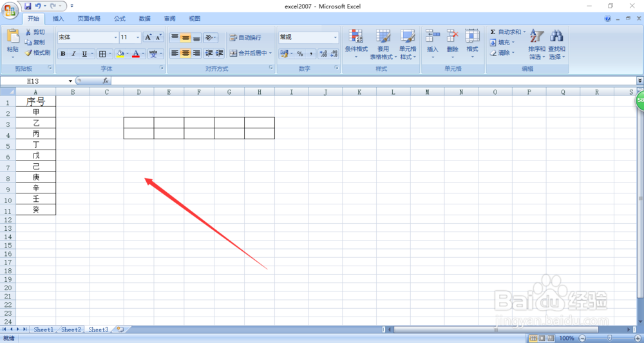This screenshot has width=644, height=343.
Task: Open text orientation options
Action: (211, 38)
